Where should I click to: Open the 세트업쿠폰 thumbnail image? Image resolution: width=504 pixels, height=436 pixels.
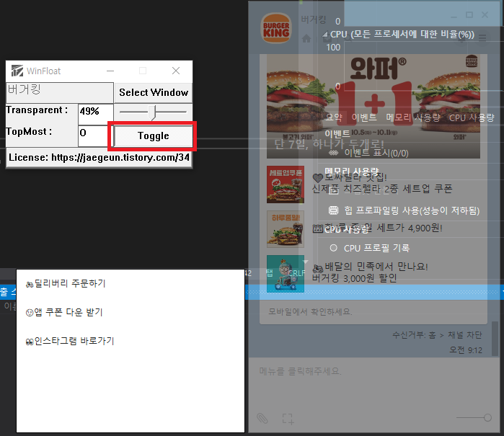click(x=285, y=184)
